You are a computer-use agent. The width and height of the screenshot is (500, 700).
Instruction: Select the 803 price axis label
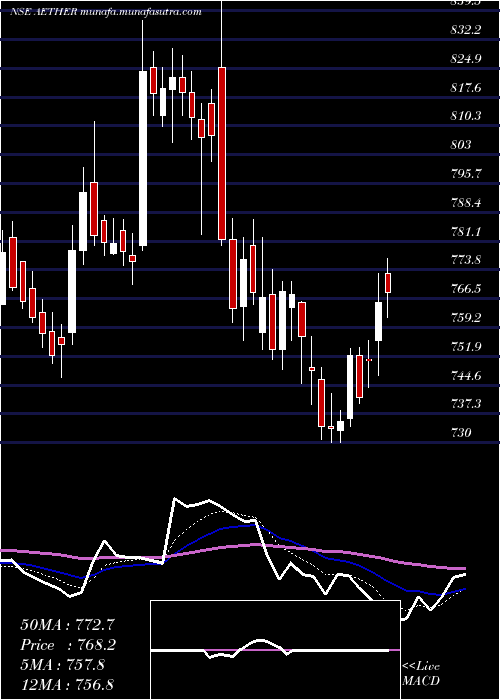tap(461, 145)
